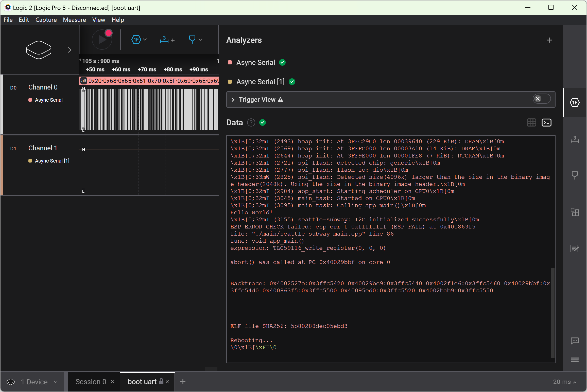The width and height of the screenshot is (587, 392).
Task: Select Channel 1 label
Action: pyautogui.click(x=43, y=148)
